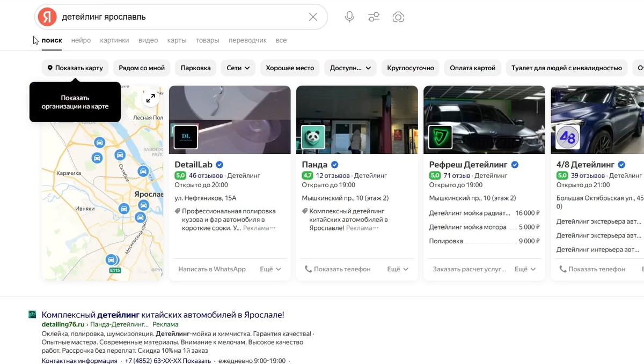Image resolution: width=644 pixels, height=364 pixels.
Task: Expand the Доступн... filter dropdown
Action: (350, 68)
